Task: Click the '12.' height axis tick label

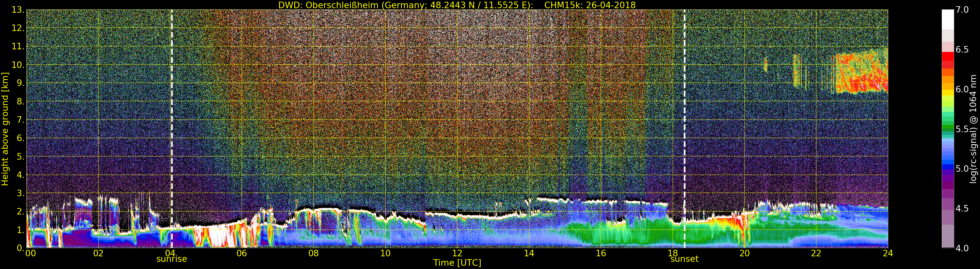Action: point(18,28)
